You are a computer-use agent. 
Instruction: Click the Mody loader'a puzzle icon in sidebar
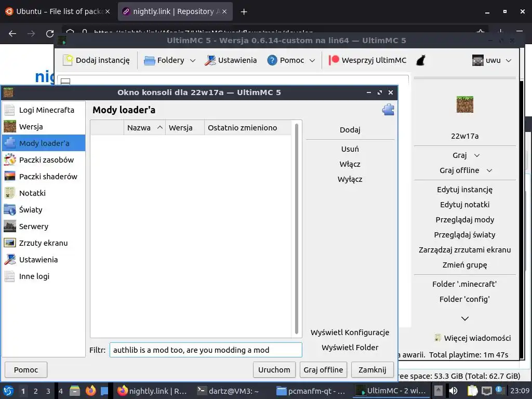[9, 143]
